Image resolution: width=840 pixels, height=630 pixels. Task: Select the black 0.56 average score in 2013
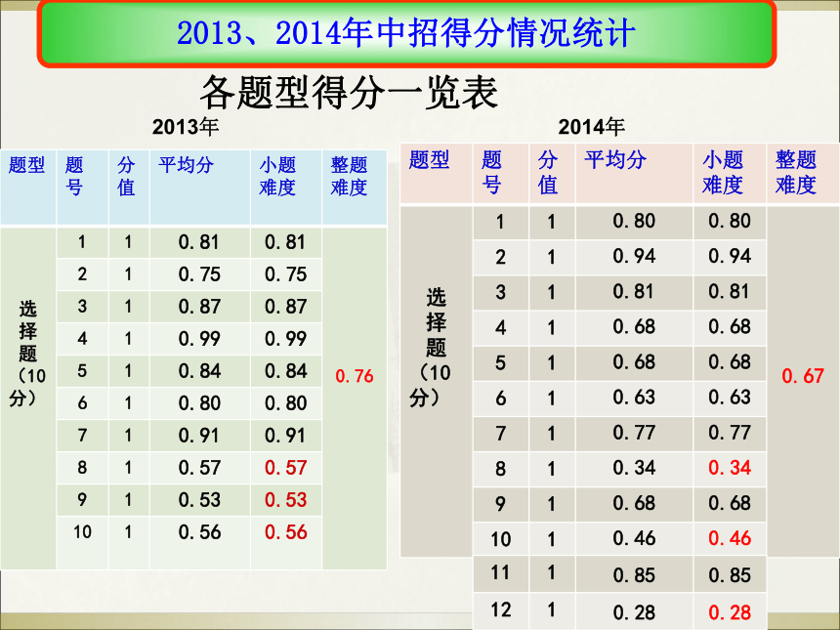pyautogui.click(x=199, y=532)
